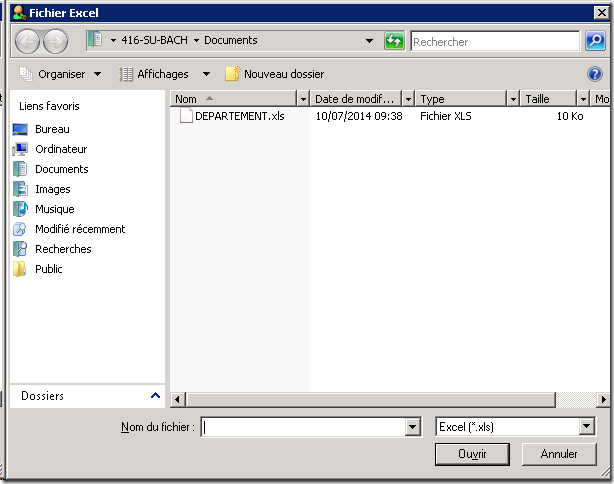
Task: Click the Forward navigation arrow button
Action: [55, 41]
